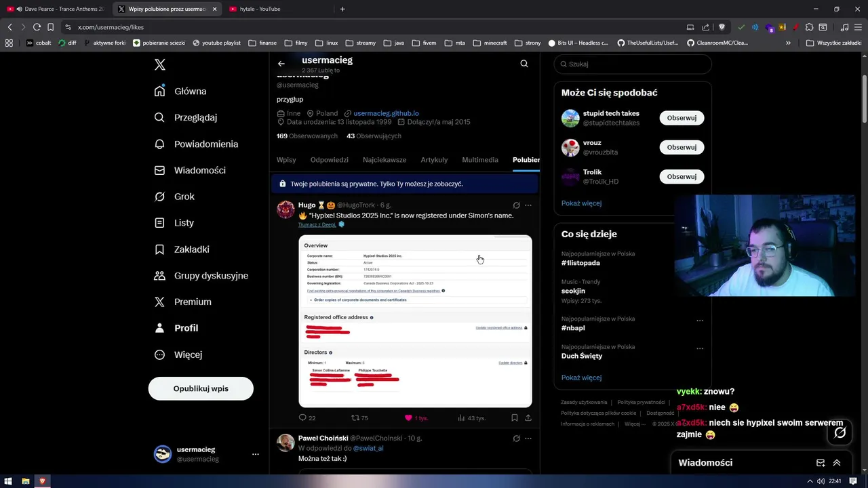Reload the page

click(x=37, y=27)
